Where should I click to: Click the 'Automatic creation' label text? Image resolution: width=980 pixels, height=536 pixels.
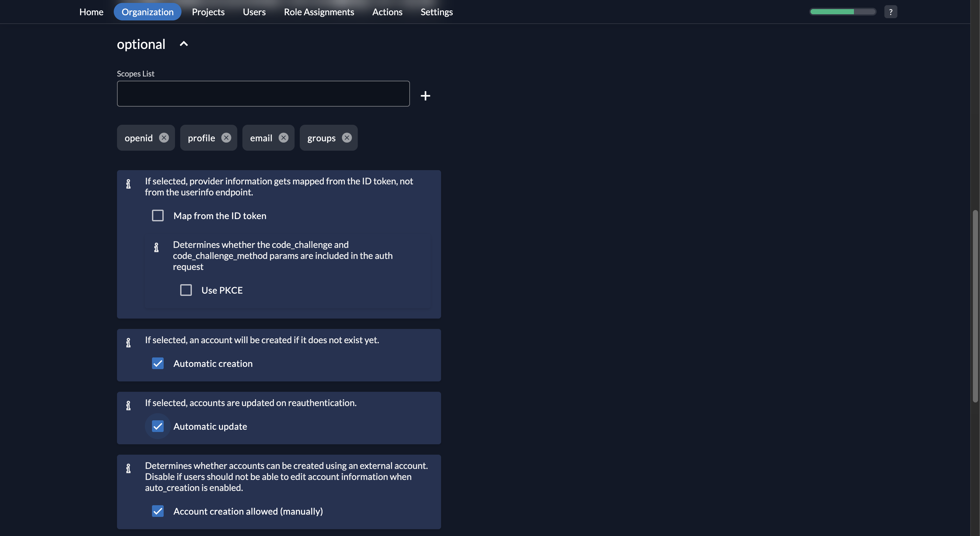(213, 363)
